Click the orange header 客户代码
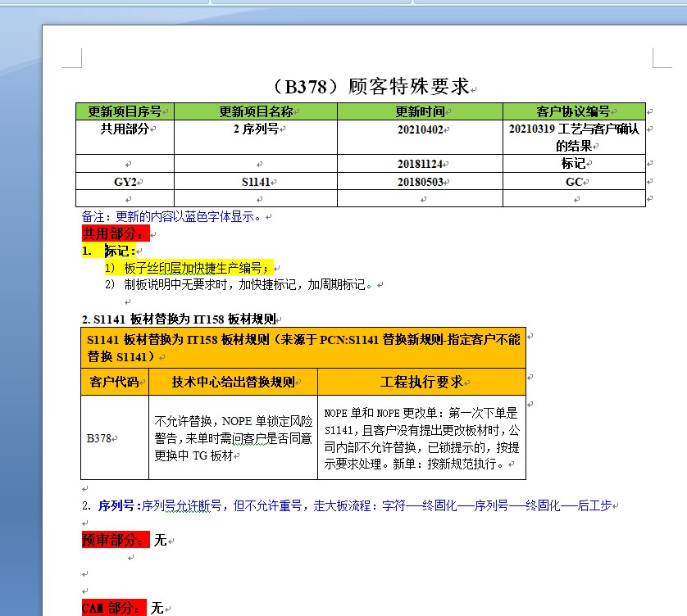This screenshot has width=687, height=616. pos(115,382)
